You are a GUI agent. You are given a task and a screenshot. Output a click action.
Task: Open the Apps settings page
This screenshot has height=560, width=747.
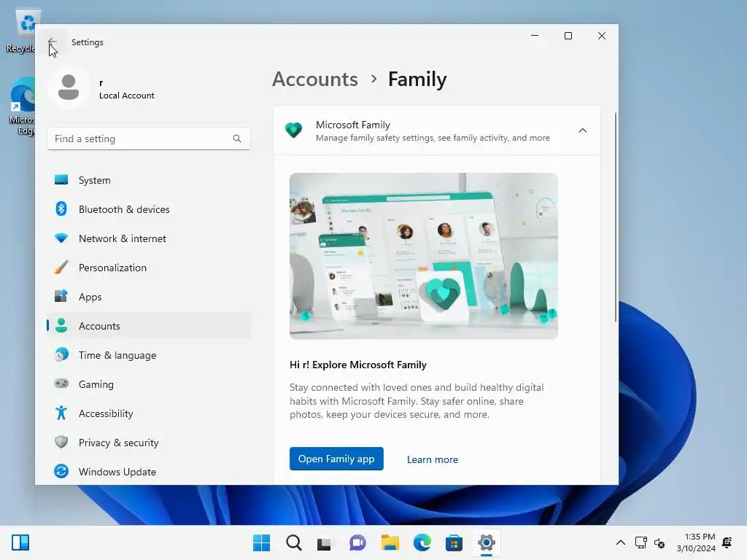(x=149, y=296)
